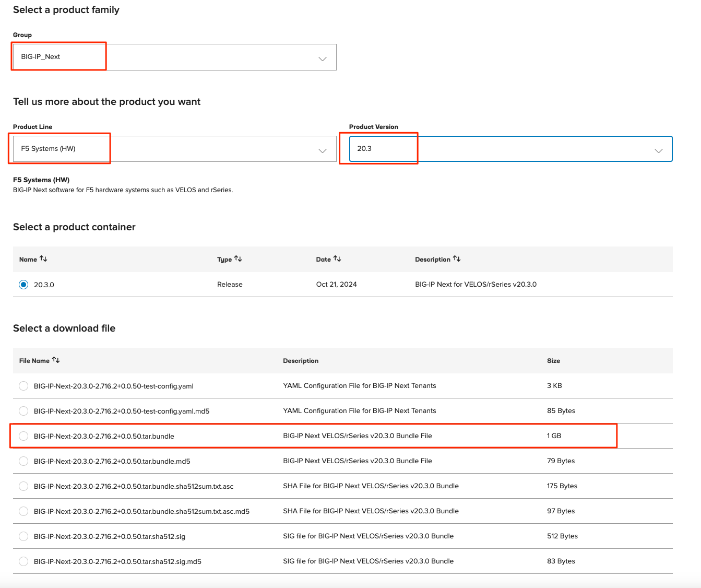
Task: Click the 85 Bytes size cell
Action: (561, 411)
